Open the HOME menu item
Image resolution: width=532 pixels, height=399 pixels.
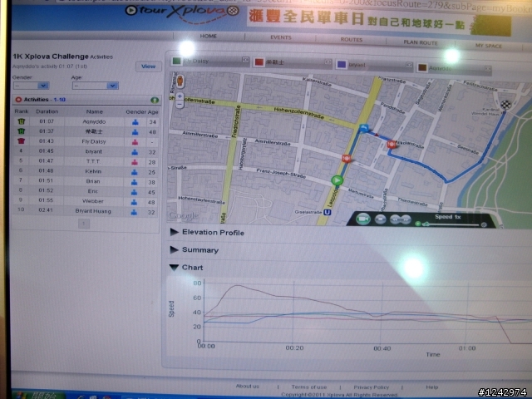click(209, 36)
